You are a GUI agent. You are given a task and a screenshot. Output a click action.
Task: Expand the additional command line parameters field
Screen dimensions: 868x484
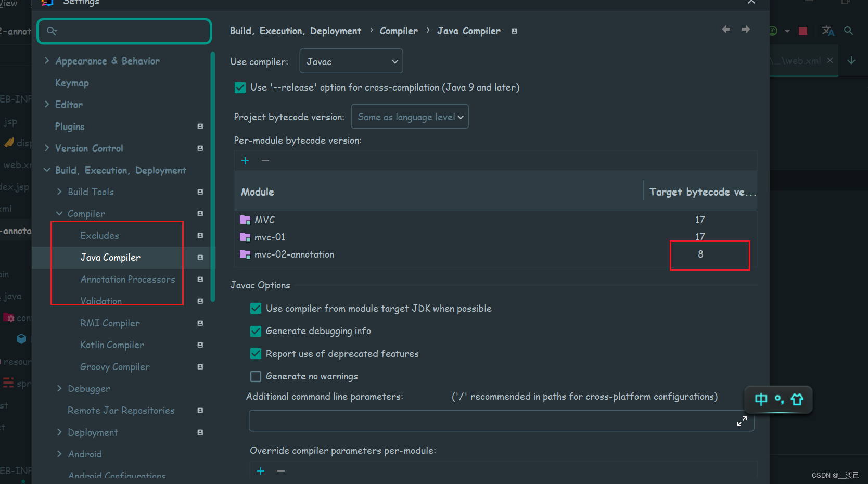pyautogui.click(x=742, y=421)
